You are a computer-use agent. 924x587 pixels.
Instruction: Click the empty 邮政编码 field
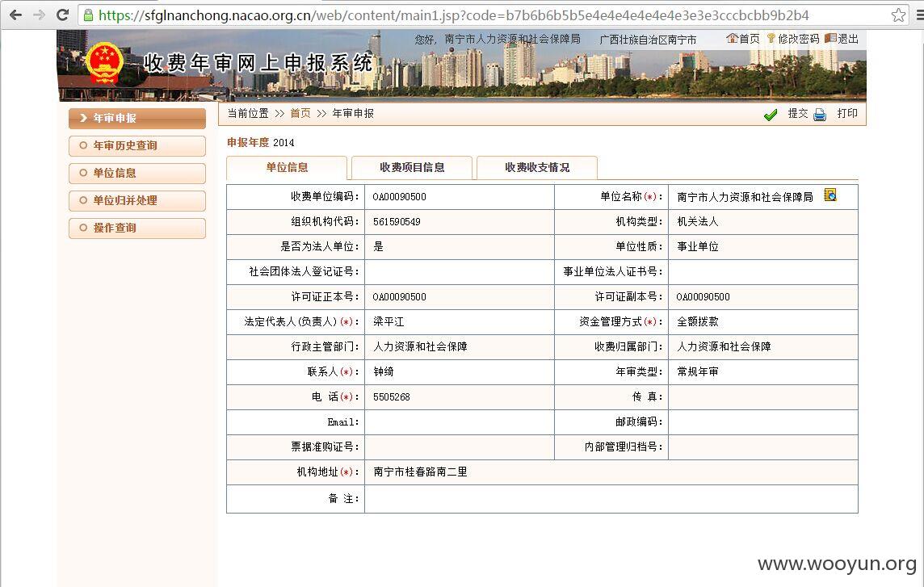763,422
